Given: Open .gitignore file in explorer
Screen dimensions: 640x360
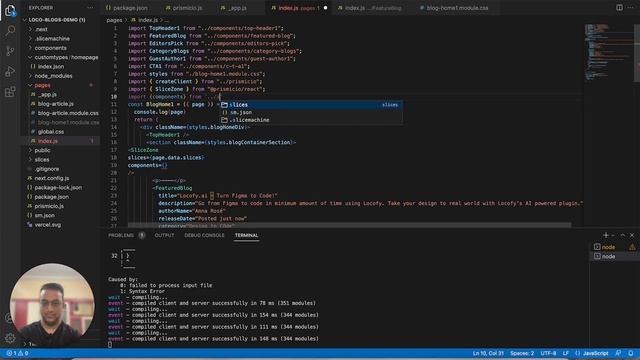Looking at the screenshot, I should [x=46, y=169].
